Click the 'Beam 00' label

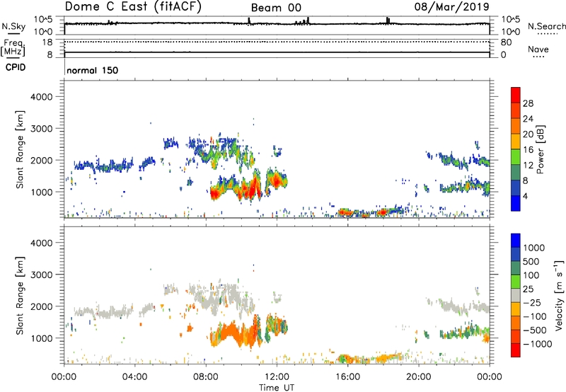[276, 8]
